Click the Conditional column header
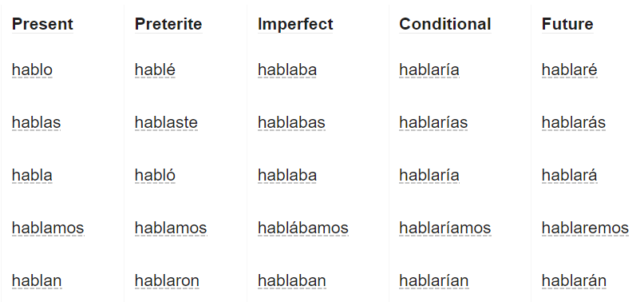 point(444,24)
